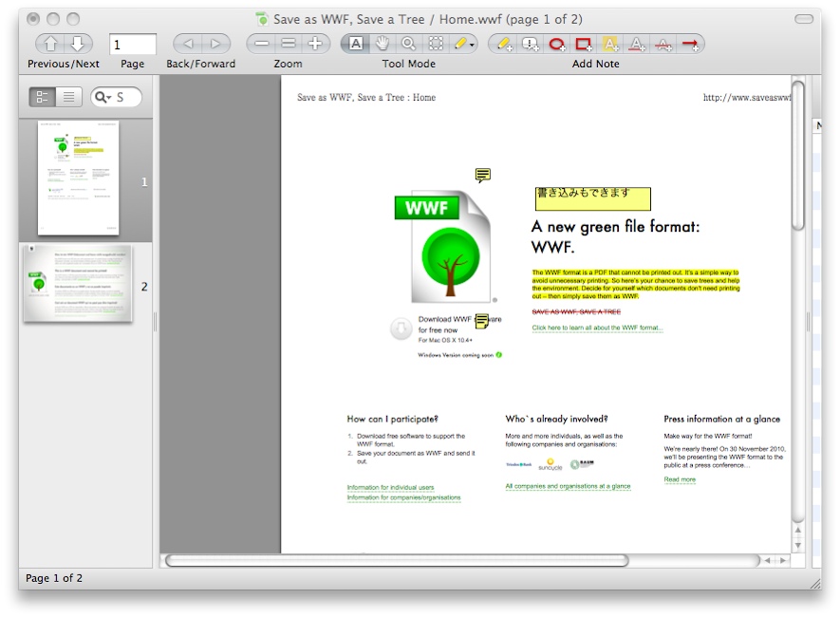The height and width of the screenshot is (618, 840).
Task: Click the vertical scrollbar thumb
Action: [797, 156]
